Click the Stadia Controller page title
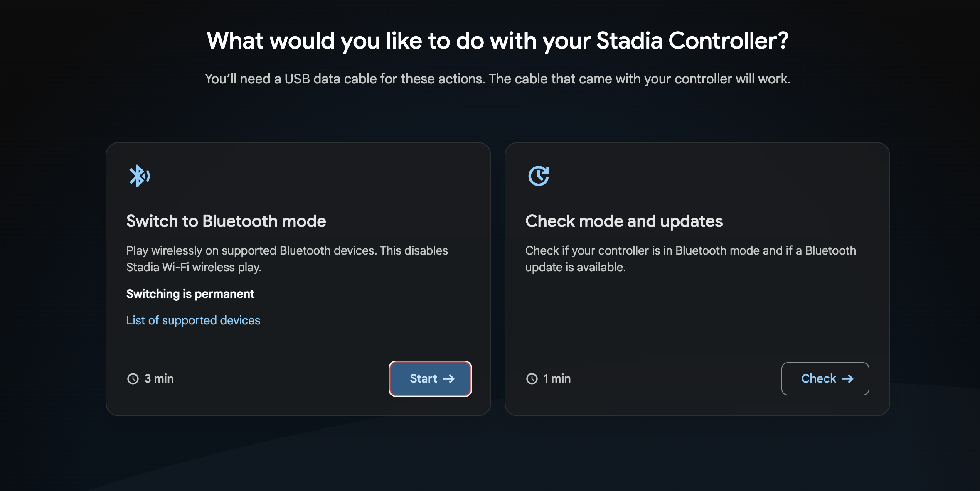This screenshot has height=491, width=980. tap(497, 41)
